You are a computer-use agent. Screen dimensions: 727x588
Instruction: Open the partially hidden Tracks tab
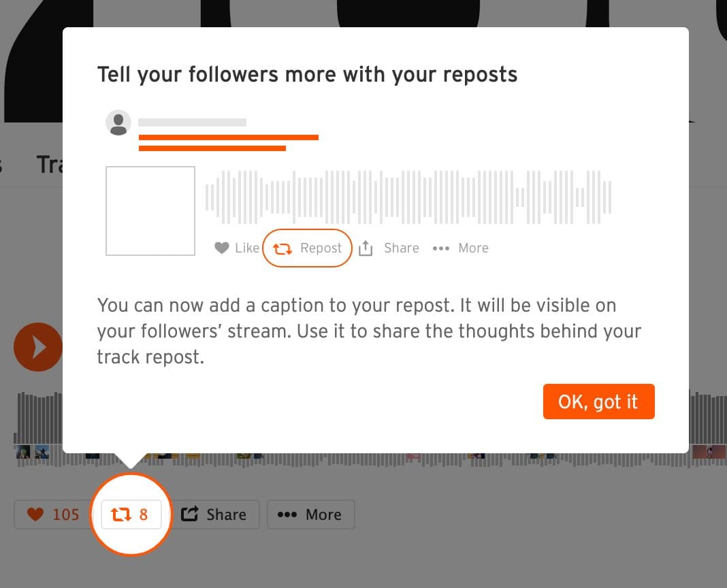50,165
